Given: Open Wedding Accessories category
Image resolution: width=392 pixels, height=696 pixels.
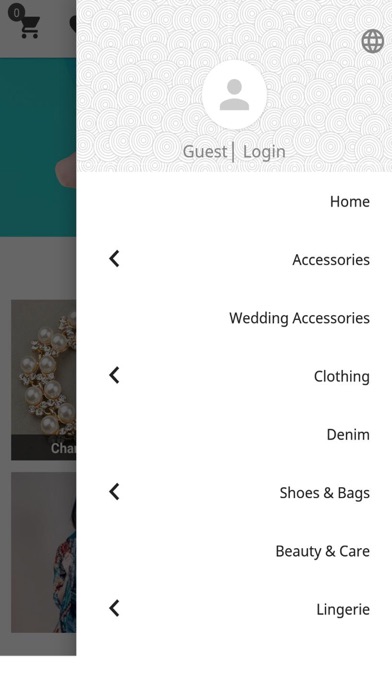Looking at the screenshot, I should pyautogui.click(x=299, y=318).
